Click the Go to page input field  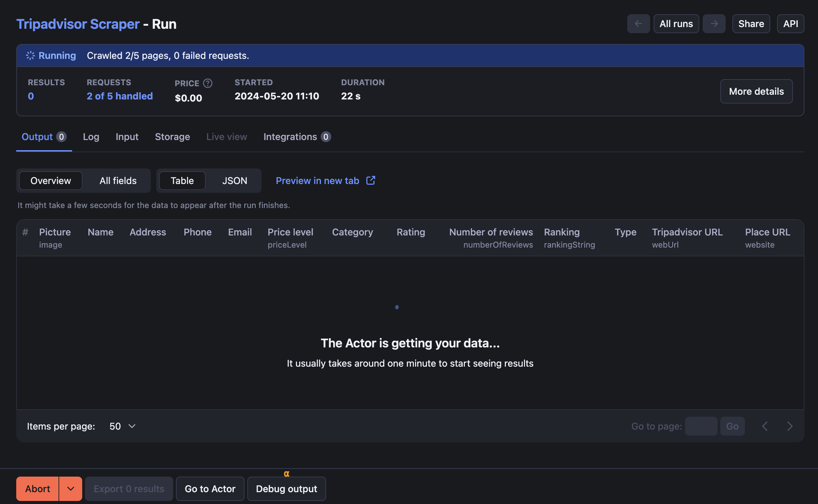[x=701, y=426]
